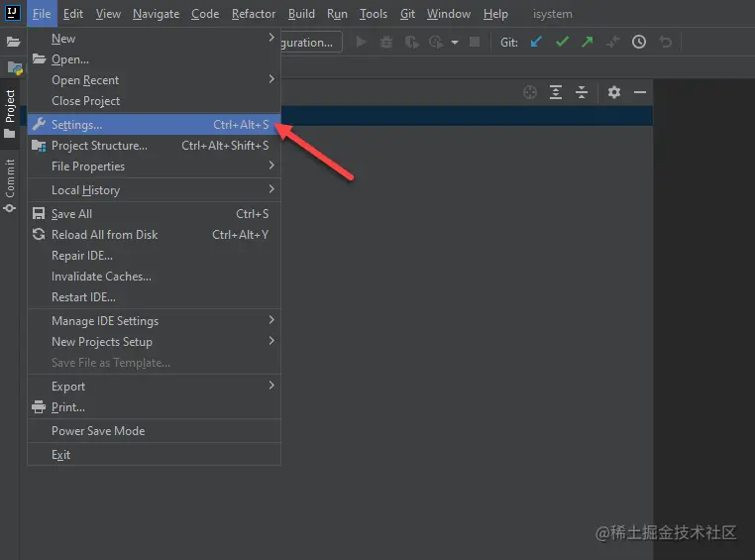Image resolution: width=755 pixels, height=560 pixels.
Task: Click Git Commit green checkmark
Action: 562,42
